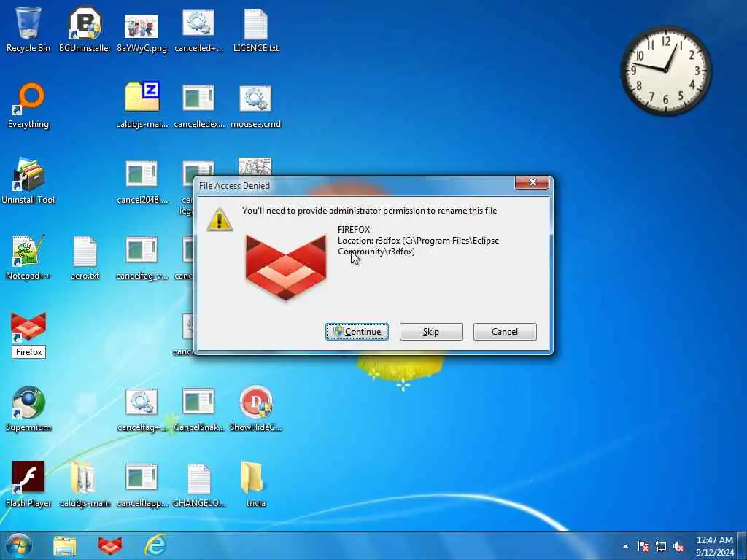Show hidden tray icons arrow
This screenshot has height=560, width=747.
point(625,546)
